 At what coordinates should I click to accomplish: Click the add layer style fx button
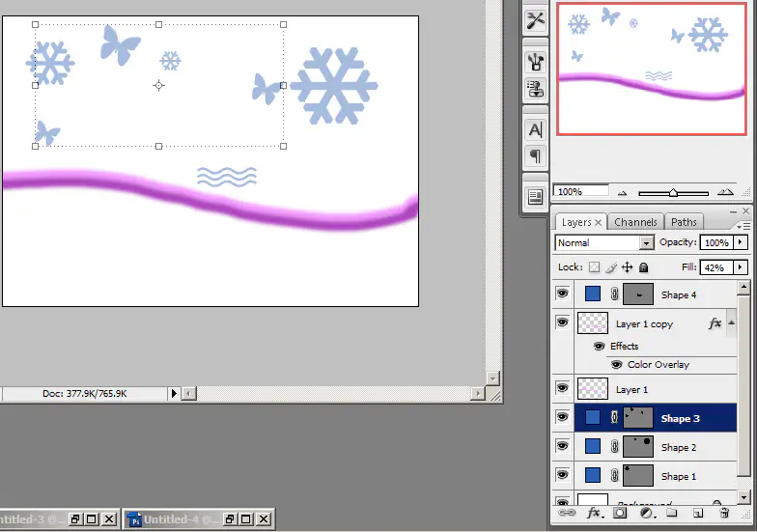pyautogui.click(x=596, y=513)
